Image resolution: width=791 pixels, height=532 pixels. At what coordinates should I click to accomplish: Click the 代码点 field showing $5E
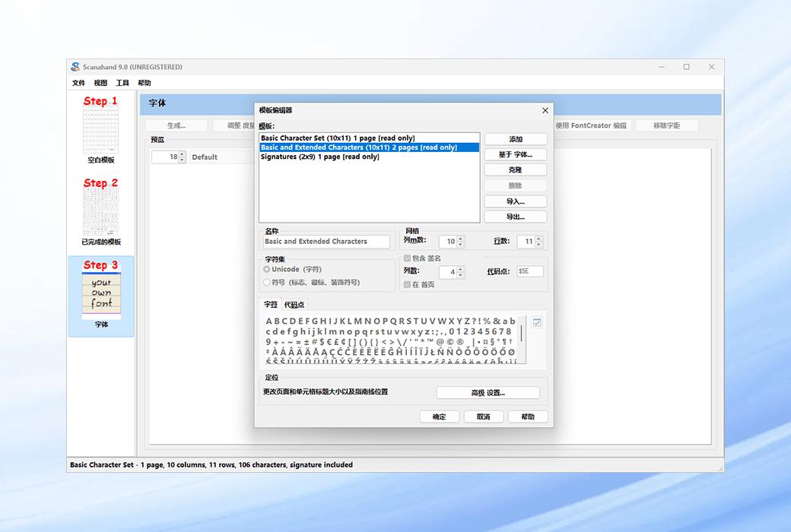coord(529,271)
